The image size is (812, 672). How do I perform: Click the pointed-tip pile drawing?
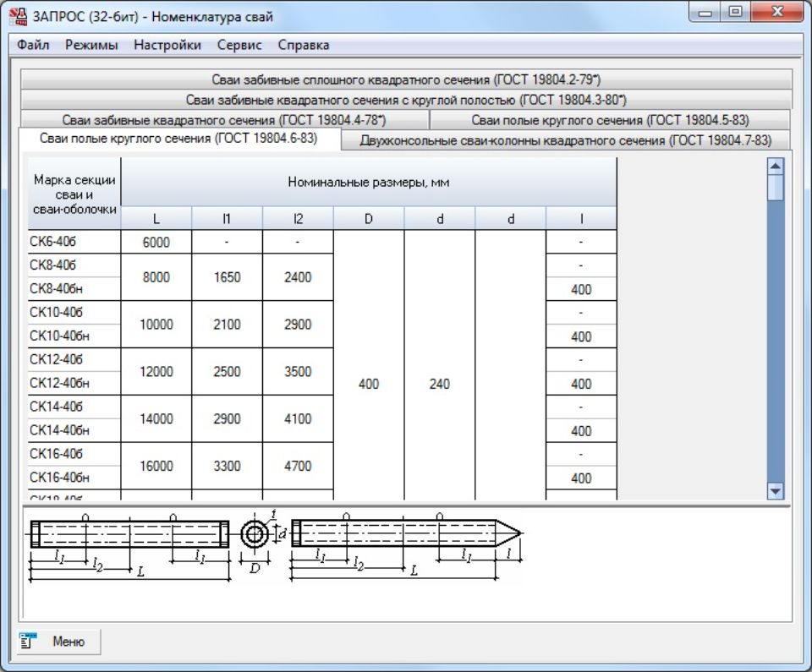tap(406, 533)
